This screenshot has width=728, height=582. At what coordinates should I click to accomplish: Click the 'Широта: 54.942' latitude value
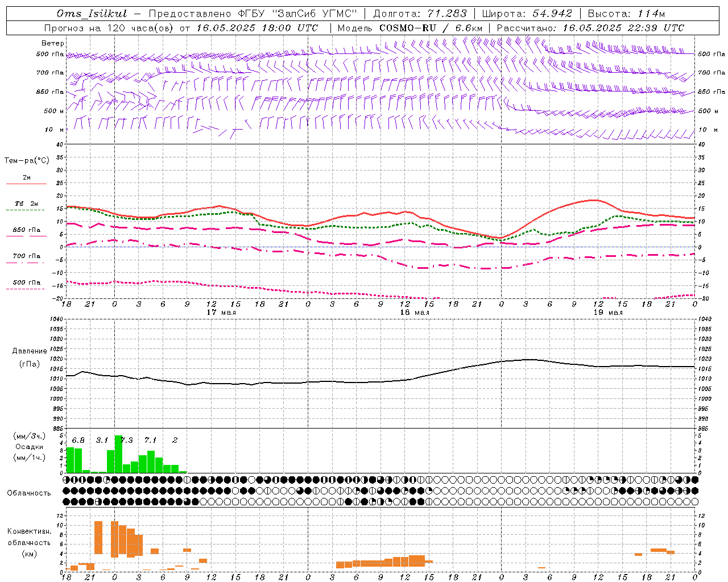527,14
